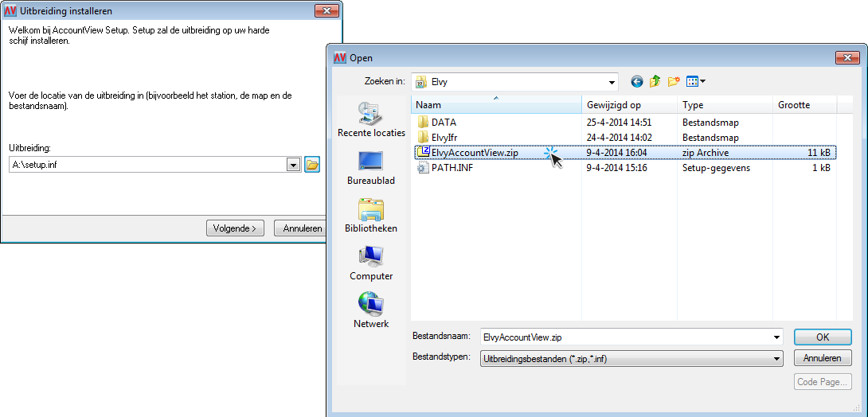Image resolution: width=868 pixels, height=417 pixels.
Task: Click the AV logo in Open dialog title bar
Action: click(340, 57)
